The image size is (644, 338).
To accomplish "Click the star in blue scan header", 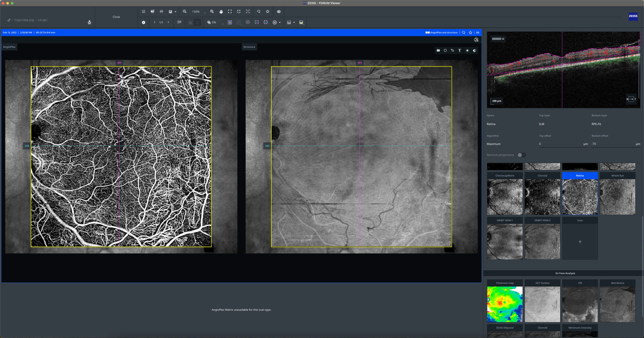I will [470, 32].
